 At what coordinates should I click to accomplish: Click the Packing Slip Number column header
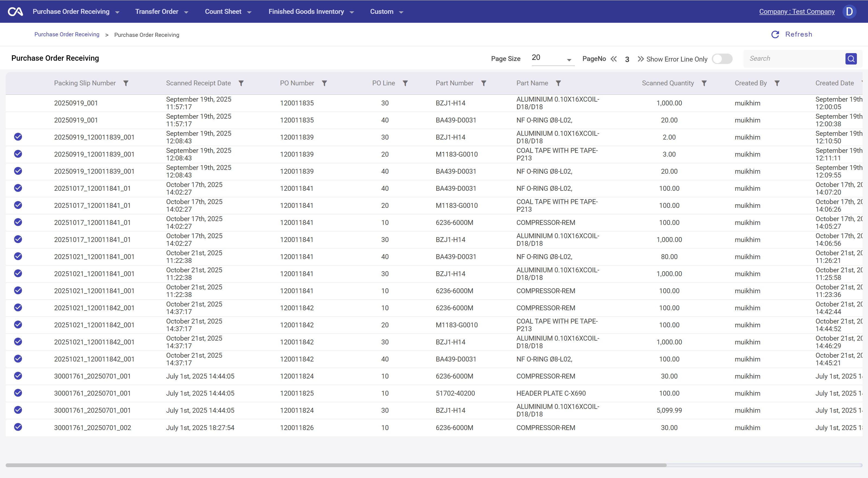(x=85, y=83)
